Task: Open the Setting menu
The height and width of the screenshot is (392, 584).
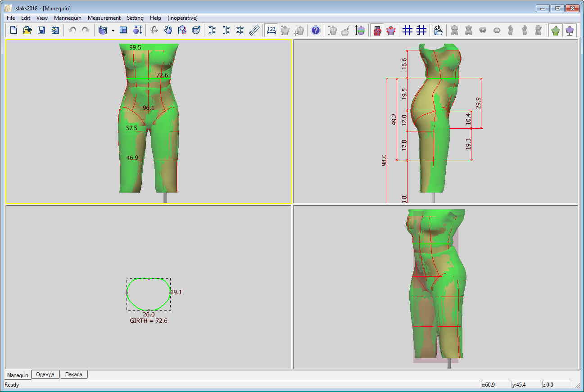Action: (135, 18)
